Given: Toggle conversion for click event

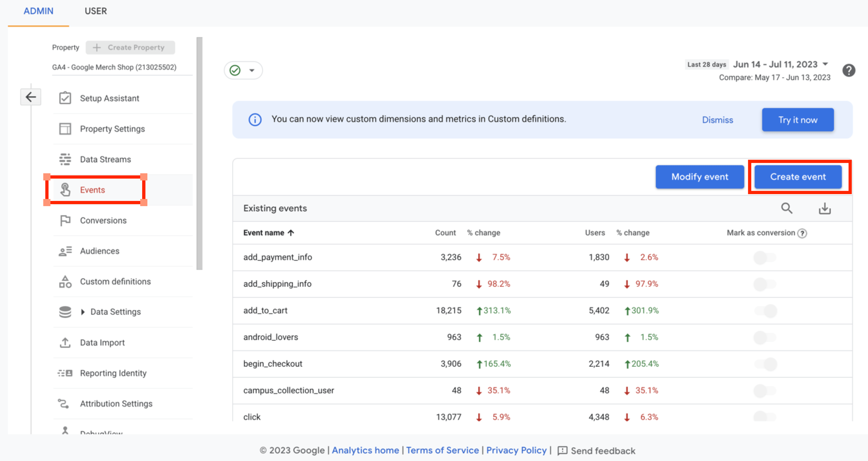Looking at the screenshot, I should tap(765, 416).
